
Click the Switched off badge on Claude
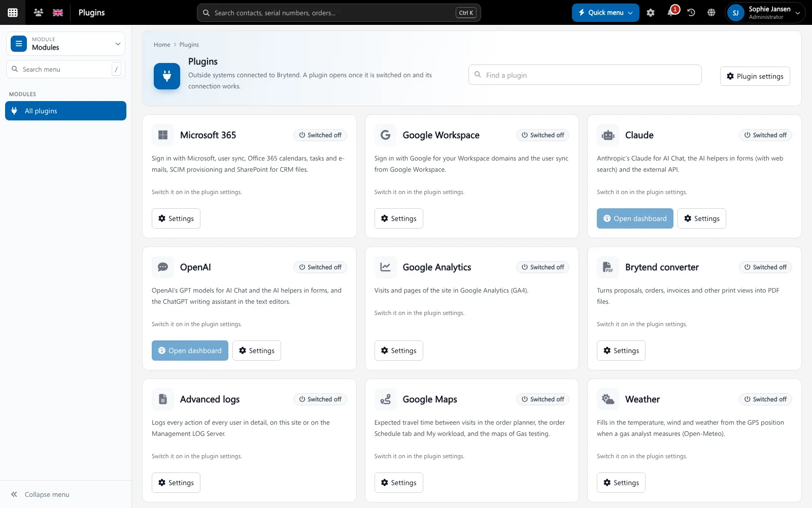tap(765, 135)
